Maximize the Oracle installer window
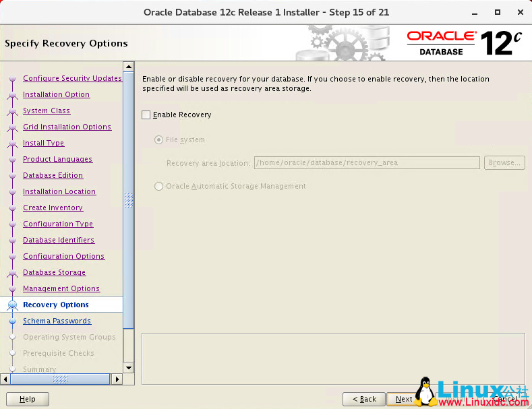This screenshot has width=532, height=409. [498, 13]
